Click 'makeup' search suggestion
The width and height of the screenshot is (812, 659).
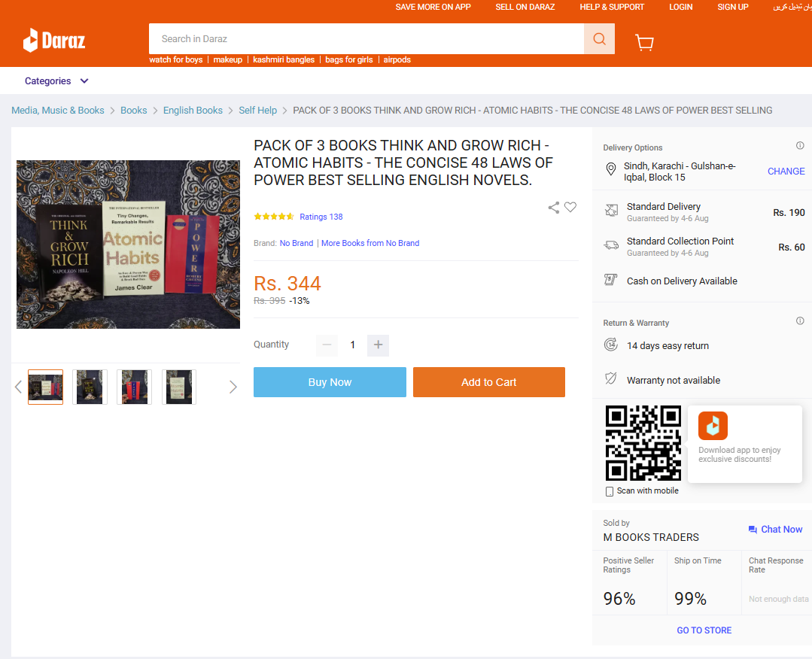click(227, 59)
